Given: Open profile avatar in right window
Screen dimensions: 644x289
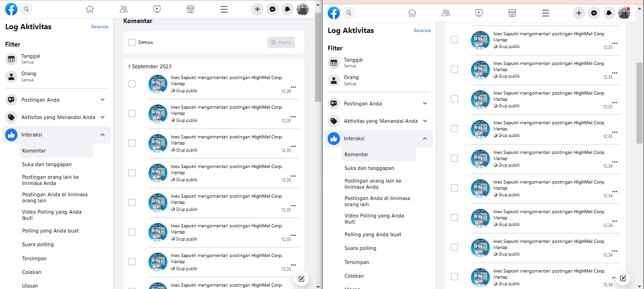Looking at the screenshot, I should click(x=624, y=13).
